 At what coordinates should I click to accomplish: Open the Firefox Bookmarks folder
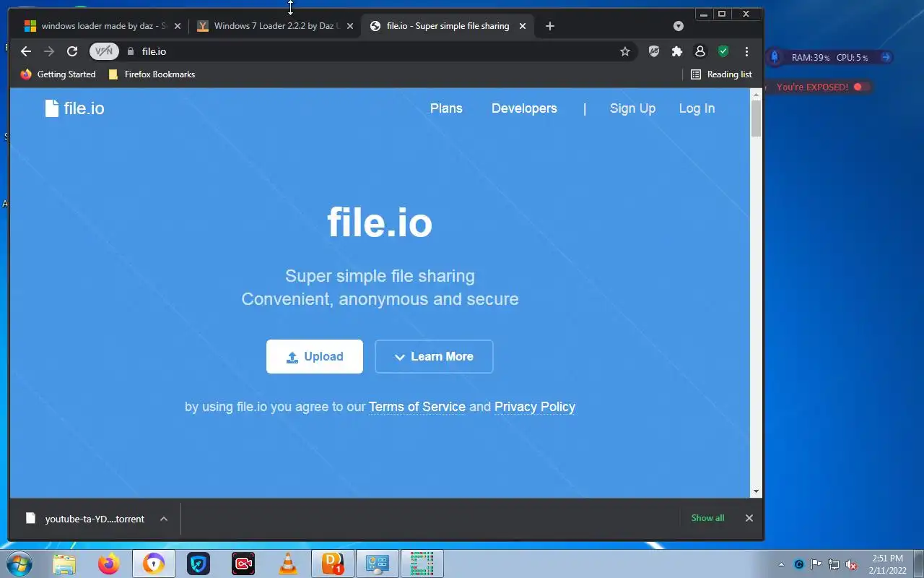pyautogui.click(x=151, y=74)
